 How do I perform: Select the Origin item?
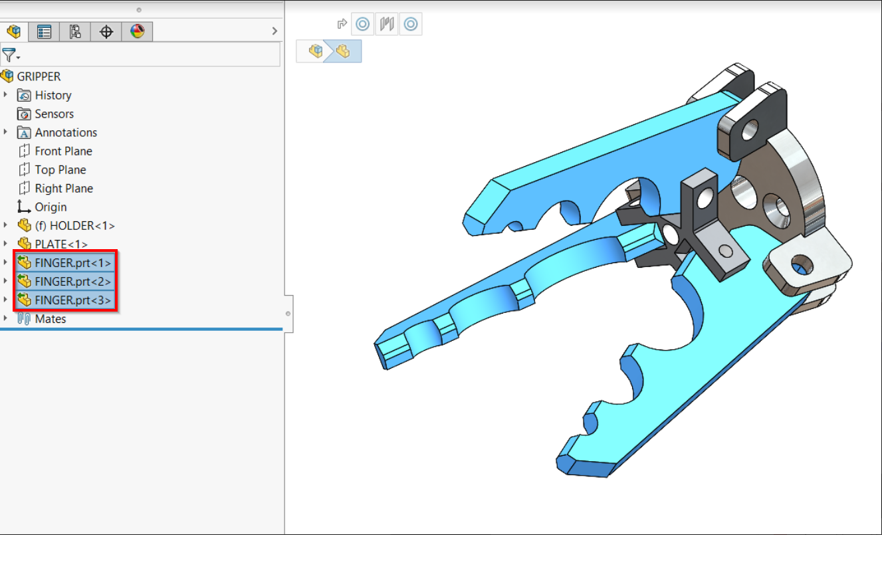point(51,207)
